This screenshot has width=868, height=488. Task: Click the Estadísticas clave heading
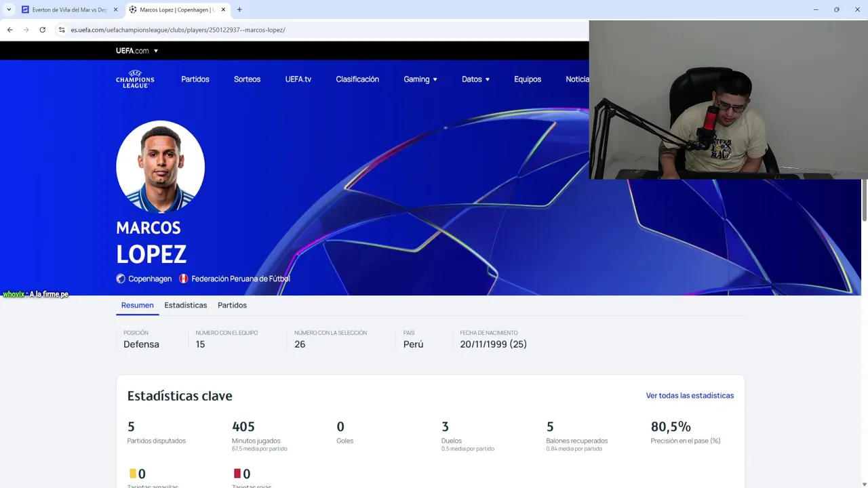click(x=180, y=396)
